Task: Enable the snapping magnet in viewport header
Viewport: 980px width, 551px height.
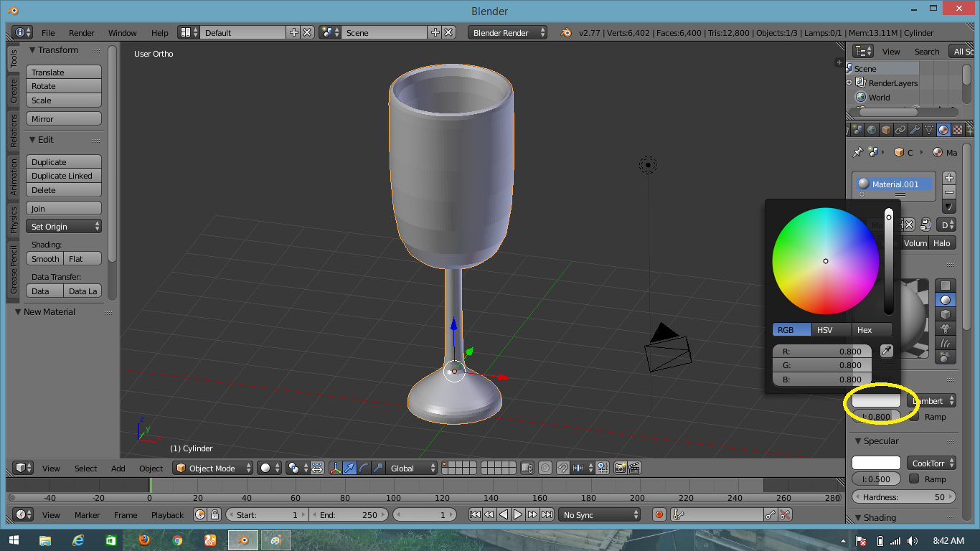Action: point(562,468)
